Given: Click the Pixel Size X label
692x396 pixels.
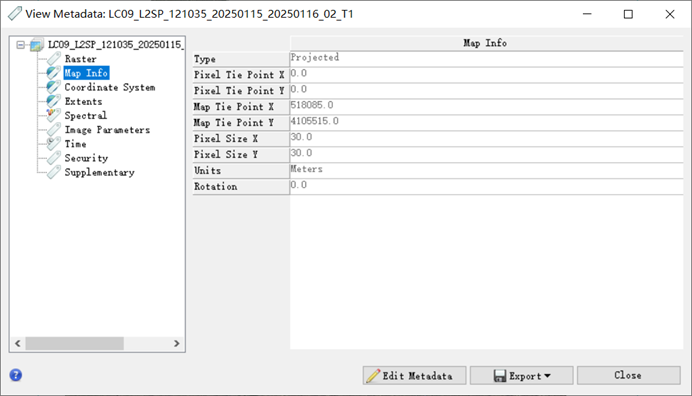Looking at the screenshot, I should [x=241, y=138].
